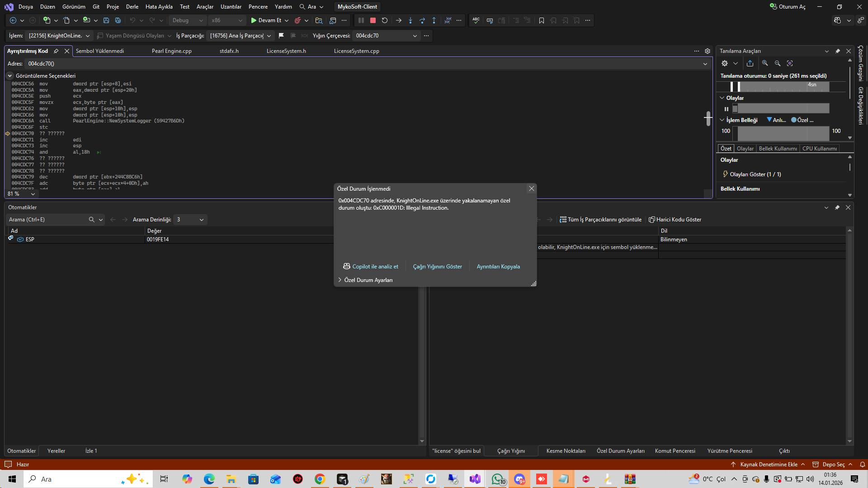Screen dimensions: 868x488
Task: Click Copilot ile analiz et link
Action: tap(371, 267)
